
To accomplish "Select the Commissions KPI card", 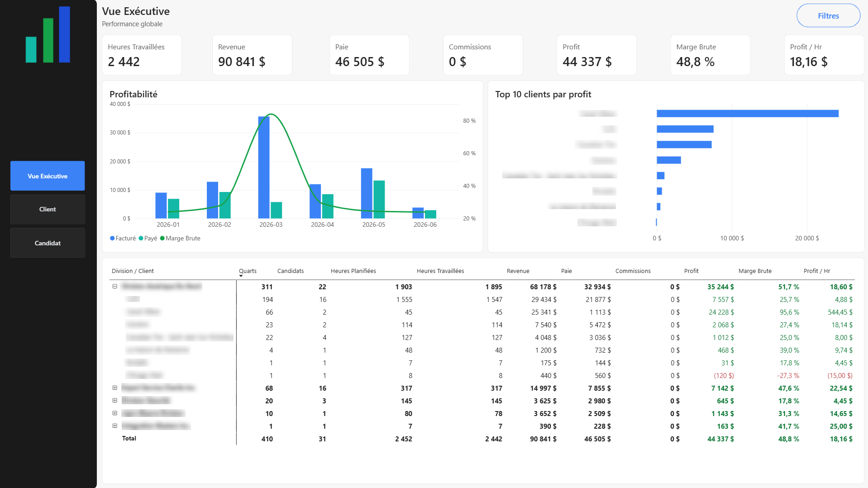I will pyautogui.click(x=483, y=55).
